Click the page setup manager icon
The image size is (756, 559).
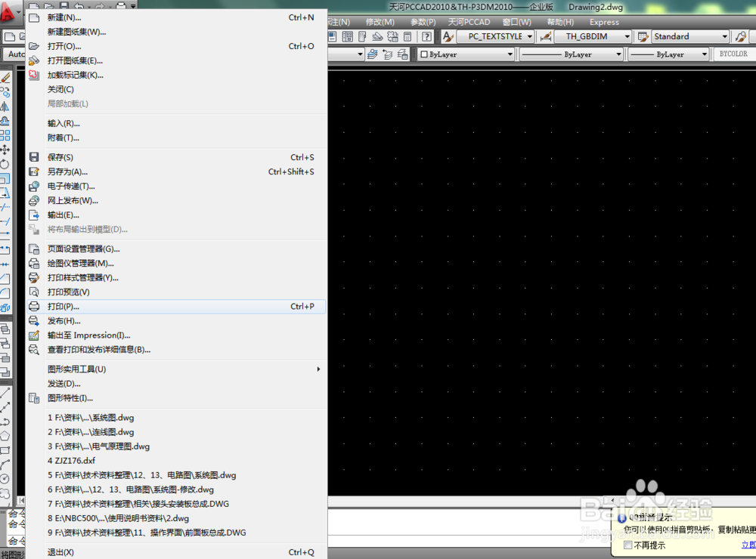coord(34,249)
